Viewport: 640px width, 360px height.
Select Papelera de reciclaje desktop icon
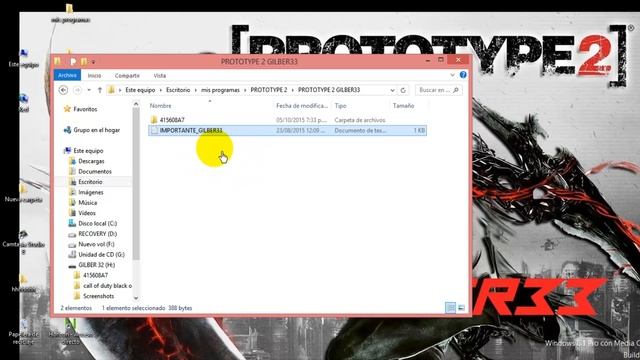(x=23, y=331)
